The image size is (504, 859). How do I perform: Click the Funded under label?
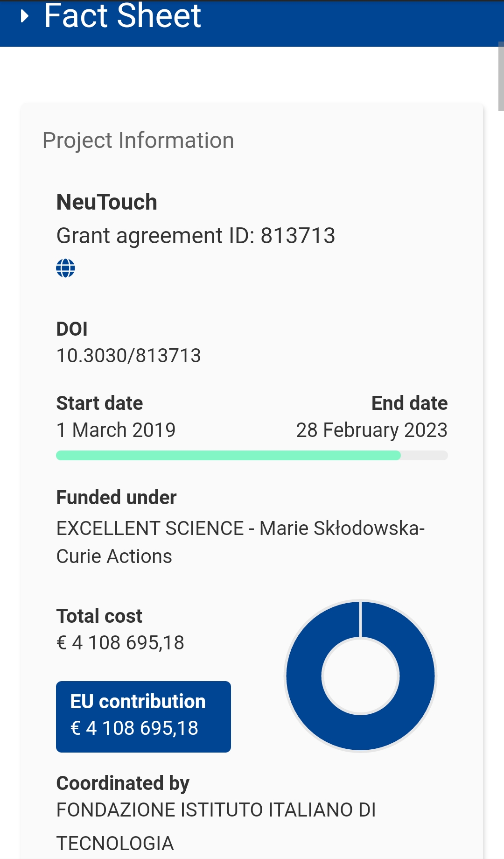coord(116,498)
